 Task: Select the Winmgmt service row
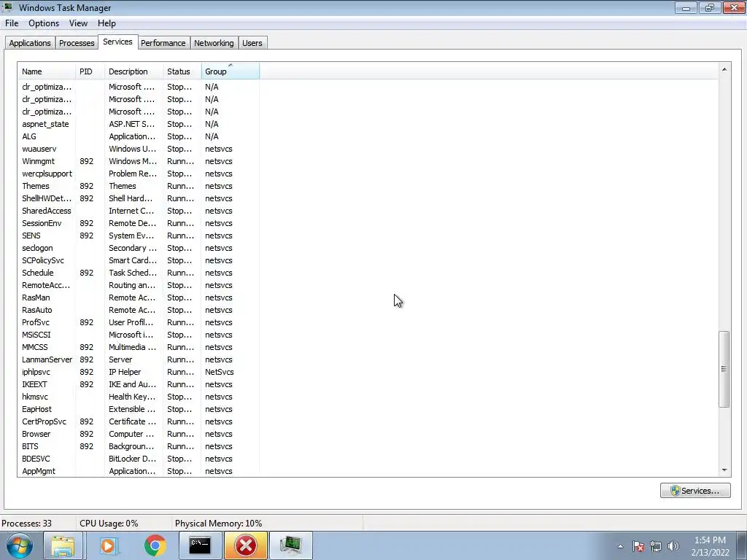[x=138, y=161]
